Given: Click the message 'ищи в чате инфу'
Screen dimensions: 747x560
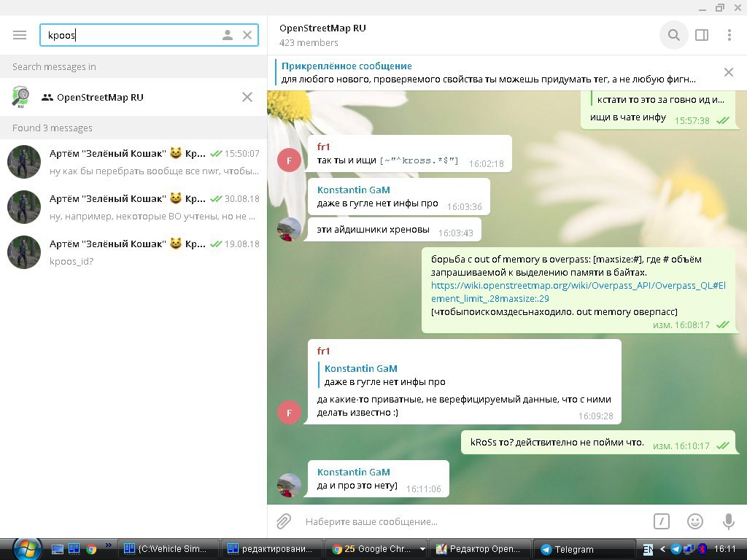Looking at the screenshot, I should coord(628,117).
